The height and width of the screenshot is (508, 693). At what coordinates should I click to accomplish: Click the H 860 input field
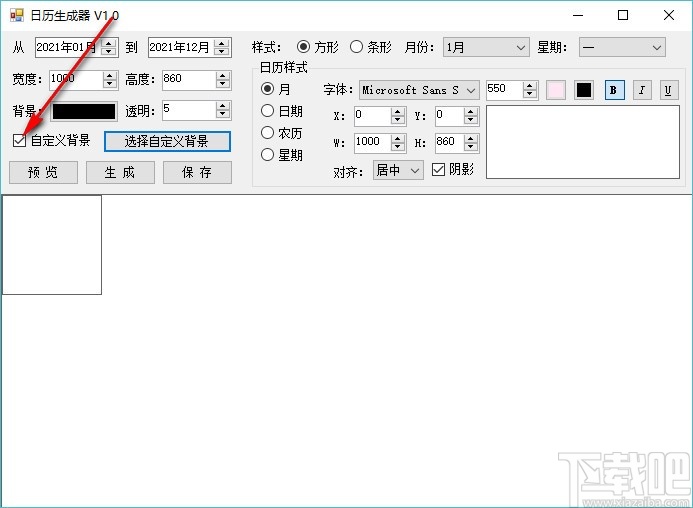(x=449, y=143)
